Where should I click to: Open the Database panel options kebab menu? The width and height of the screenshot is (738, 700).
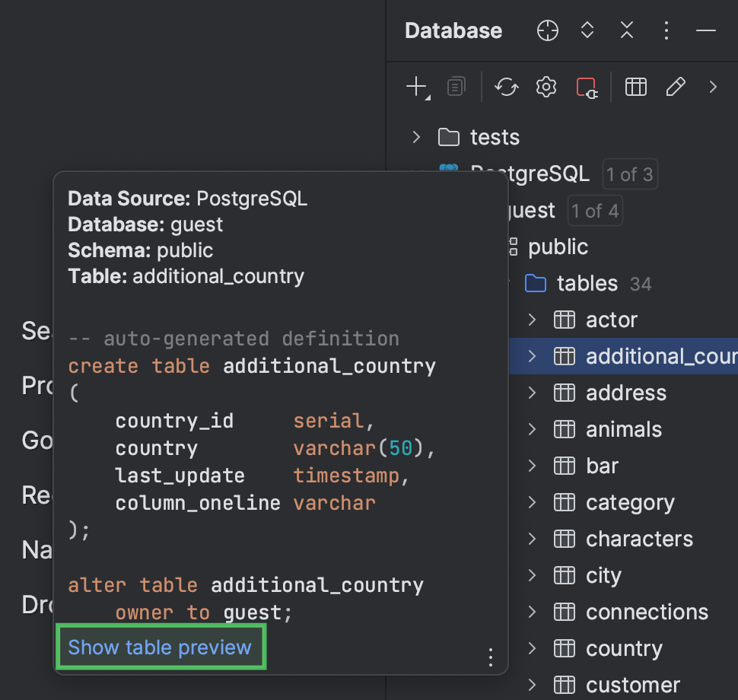[666, 30]
